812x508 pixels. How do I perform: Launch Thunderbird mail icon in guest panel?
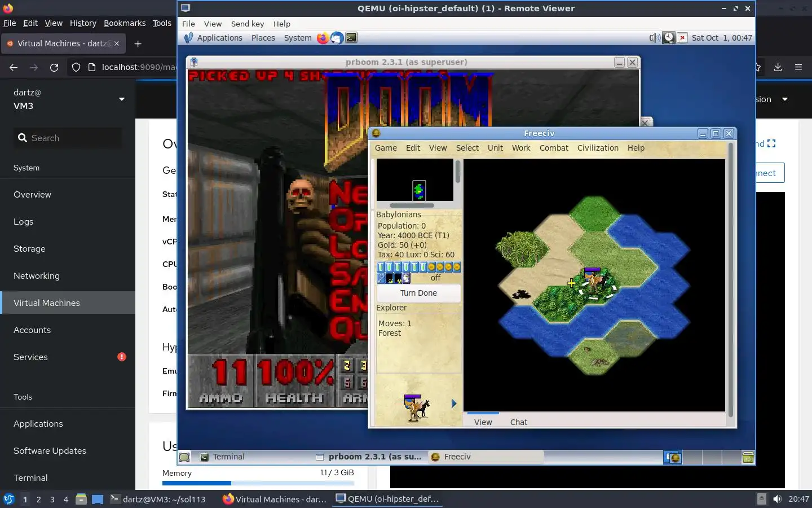pyautogui.click(x=337, y=38)
